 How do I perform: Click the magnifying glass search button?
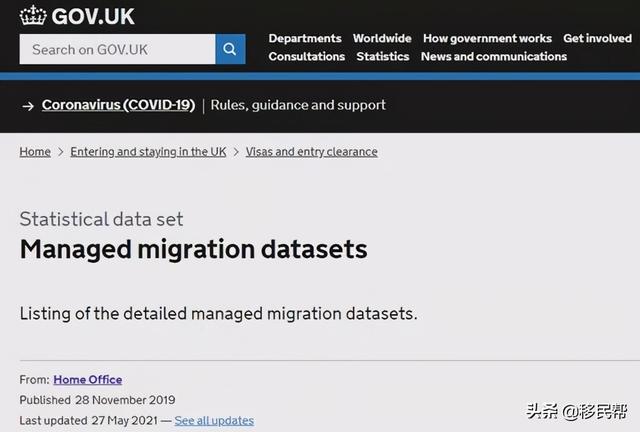pos(230,49)
